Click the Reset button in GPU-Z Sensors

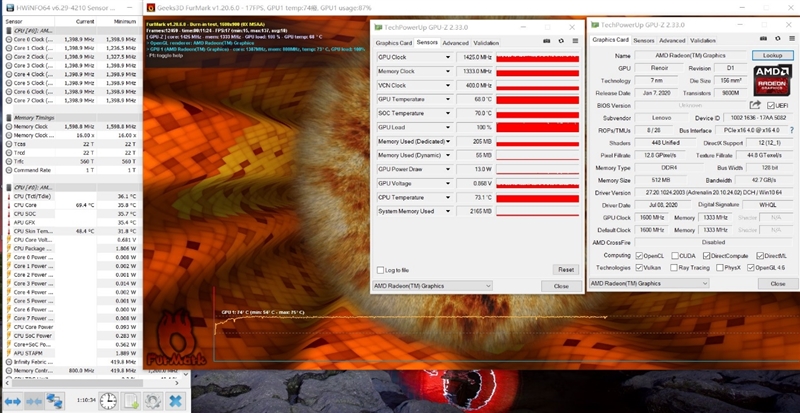click(x=566, y=270)
